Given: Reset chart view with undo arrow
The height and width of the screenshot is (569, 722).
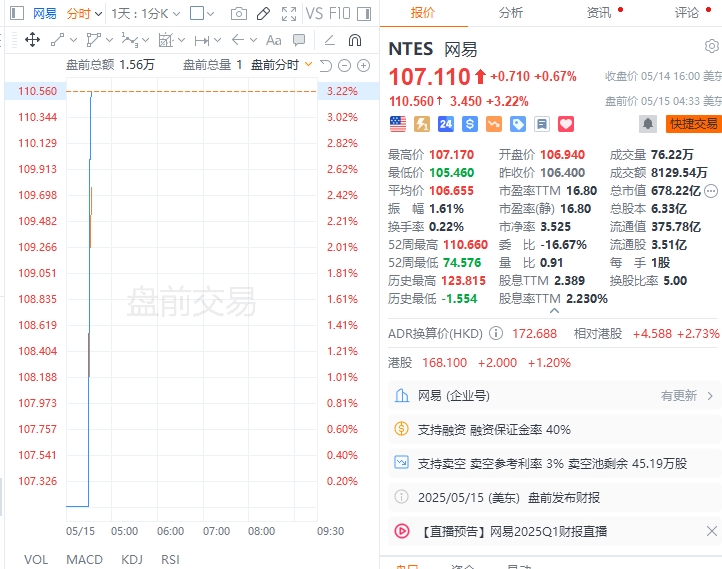Looking at the screenshot, I should 326,66.
